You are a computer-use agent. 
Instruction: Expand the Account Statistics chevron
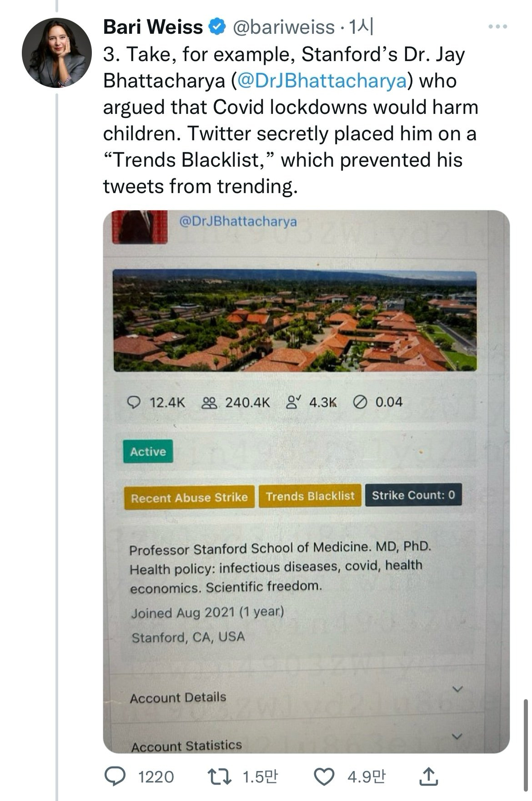pyautogui.click(x=458, y=736)
